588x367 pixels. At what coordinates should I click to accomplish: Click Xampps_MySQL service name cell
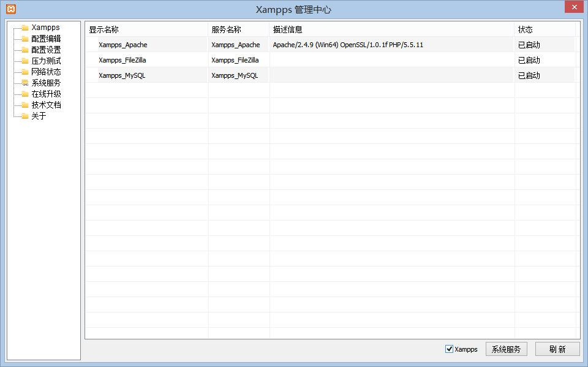tap(235, 75)
